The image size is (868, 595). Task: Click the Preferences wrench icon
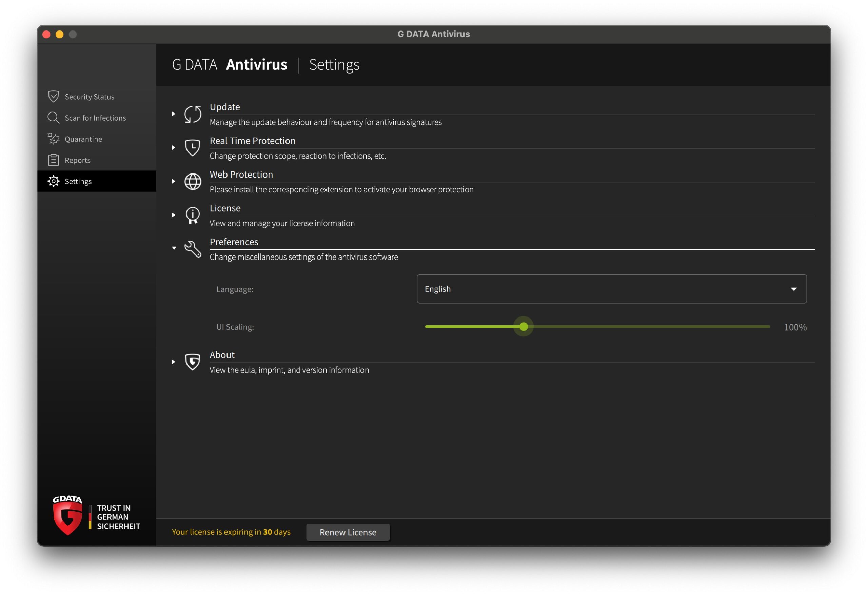click(193, 249)
